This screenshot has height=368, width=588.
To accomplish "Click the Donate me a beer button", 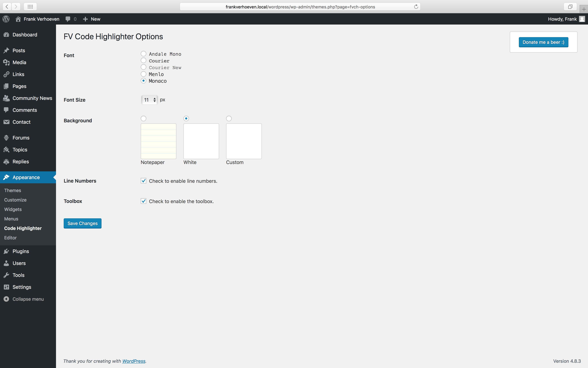I will [x=544, y=42].
